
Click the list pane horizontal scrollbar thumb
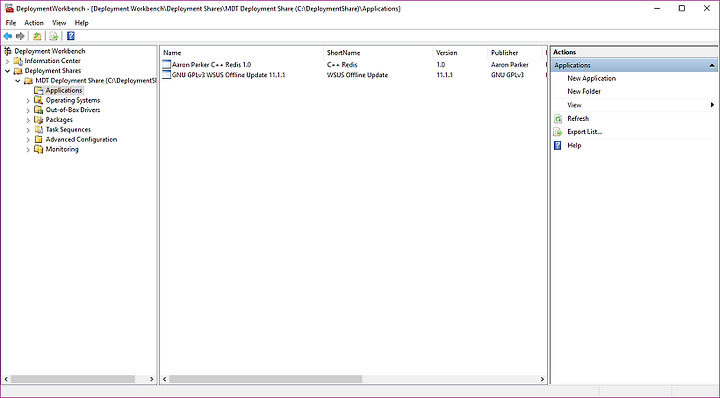pyautogui.click(x=266, y=379)
